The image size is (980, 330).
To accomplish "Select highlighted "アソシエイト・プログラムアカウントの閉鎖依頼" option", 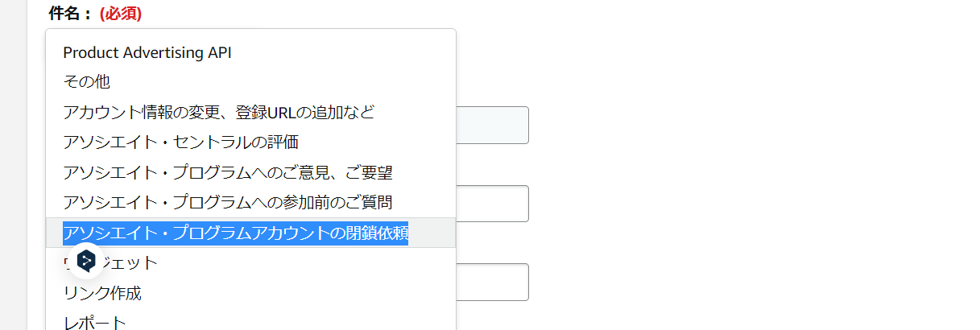I will pos(250,233).
